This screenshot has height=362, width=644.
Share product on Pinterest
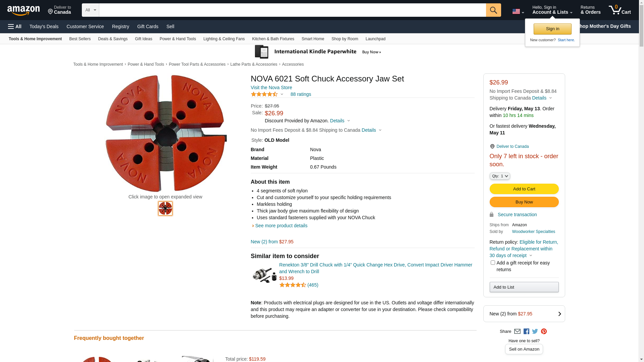[x=544, y=331]
